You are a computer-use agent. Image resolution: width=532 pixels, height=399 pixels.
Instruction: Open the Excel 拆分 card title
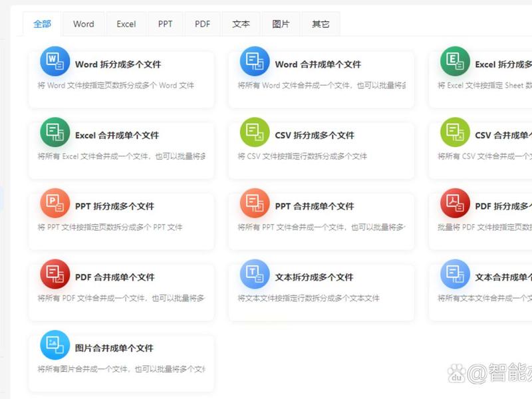pos(503,65)
